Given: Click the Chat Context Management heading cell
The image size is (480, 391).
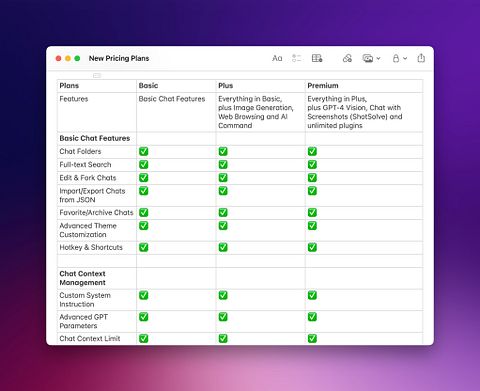Looking at the screenshot, I should [97, 278].
